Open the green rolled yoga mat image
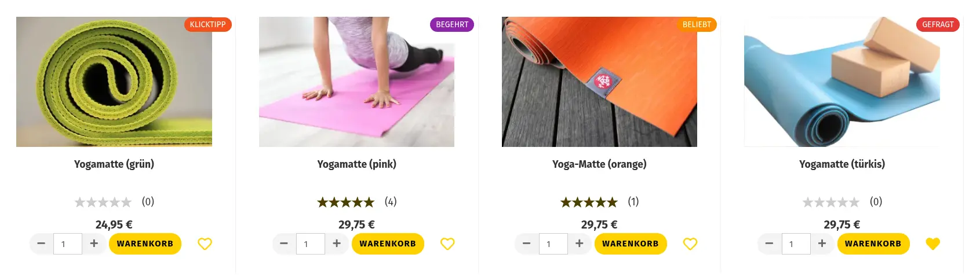The height and width of the screenshot is (280, 980). pos(114,82)
